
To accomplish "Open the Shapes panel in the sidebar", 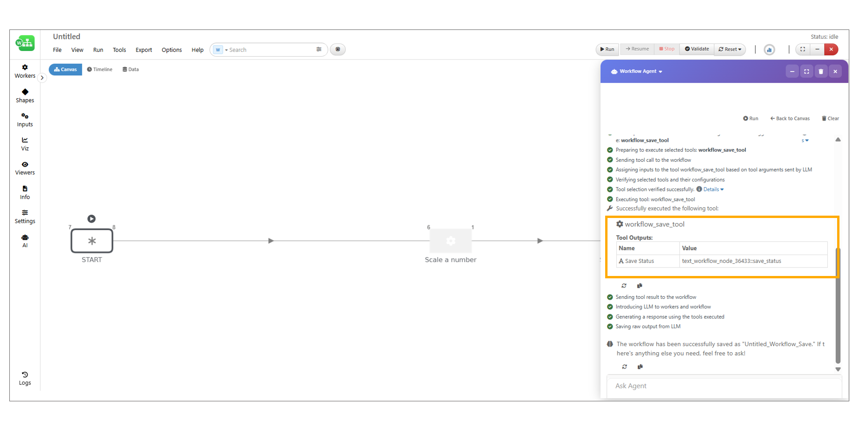I will point(25,95).
